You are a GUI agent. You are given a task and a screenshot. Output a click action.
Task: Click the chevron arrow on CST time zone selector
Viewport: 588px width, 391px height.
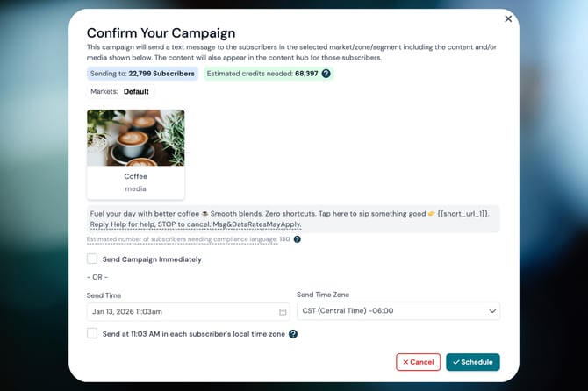pos(491,311)
